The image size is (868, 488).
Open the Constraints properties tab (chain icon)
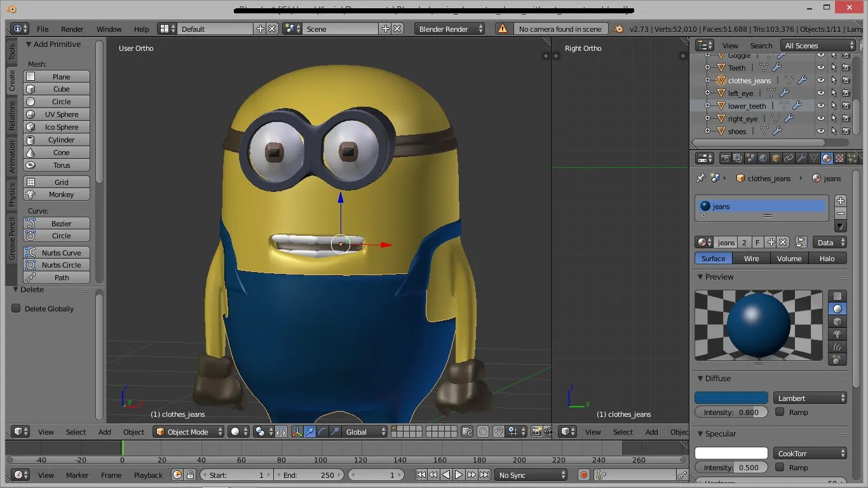pyautogui.click(x=789, y=158)
